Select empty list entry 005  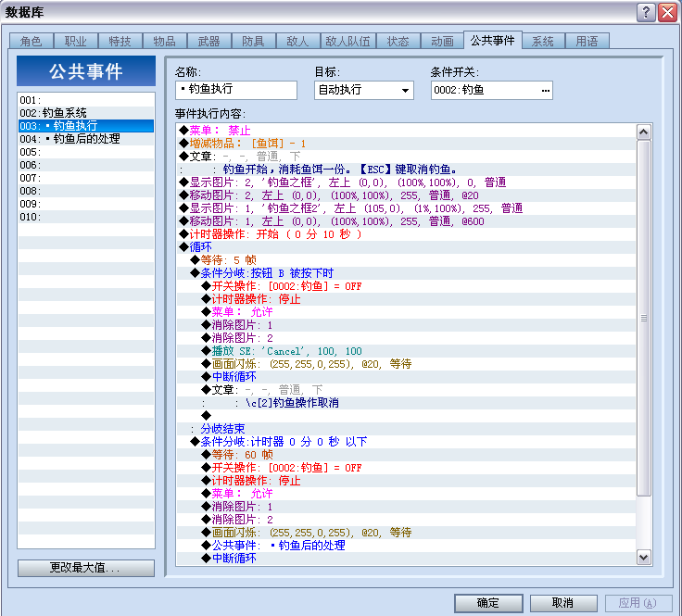[86, 152]
